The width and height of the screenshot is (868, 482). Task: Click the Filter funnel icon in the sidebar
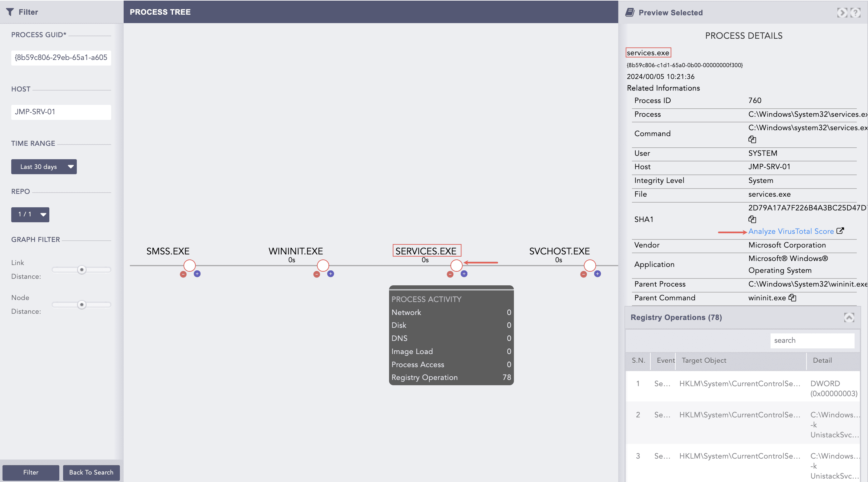pos(10,12)
